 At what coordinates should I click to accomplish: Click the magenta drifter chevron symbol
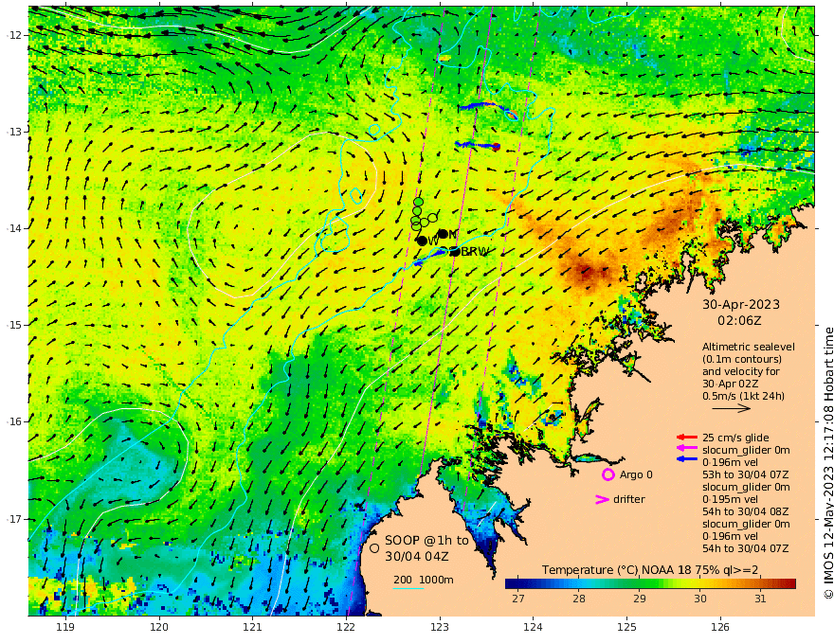(x=602, y=499)
